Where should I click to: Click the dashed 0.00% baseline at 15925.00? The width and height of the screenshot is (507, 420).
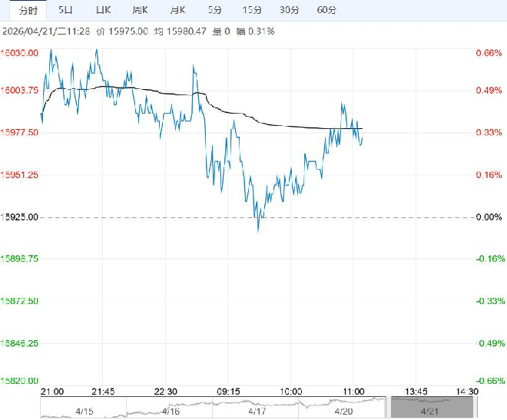click(x=154, y=217)
